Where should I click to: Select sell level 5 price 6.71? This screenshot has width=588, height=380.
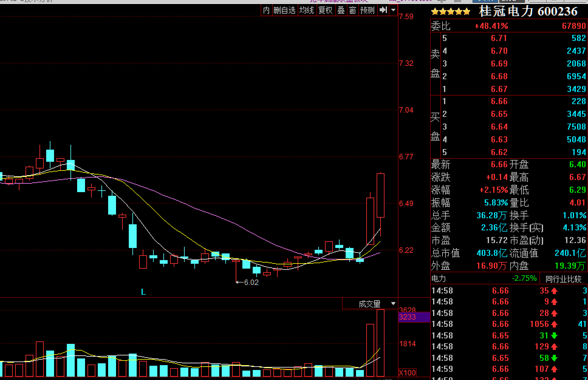499,38
